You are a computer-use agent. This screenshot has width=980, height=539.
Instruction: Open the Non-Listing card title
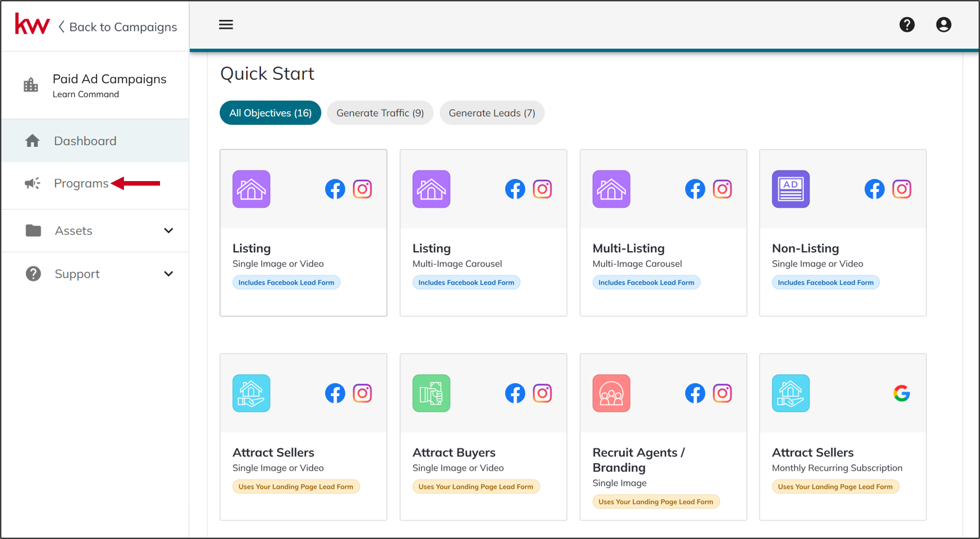pyautogui.click(x=805, y=248)
